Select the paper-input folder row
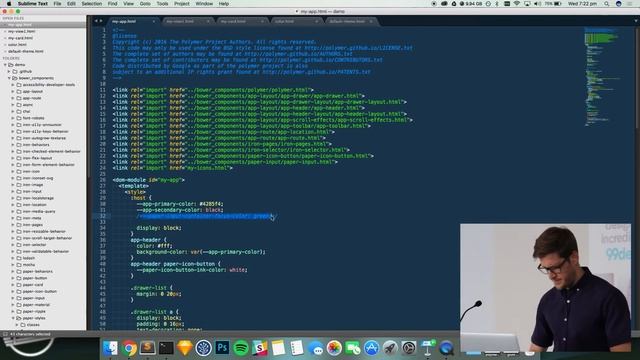 point(43,298)
